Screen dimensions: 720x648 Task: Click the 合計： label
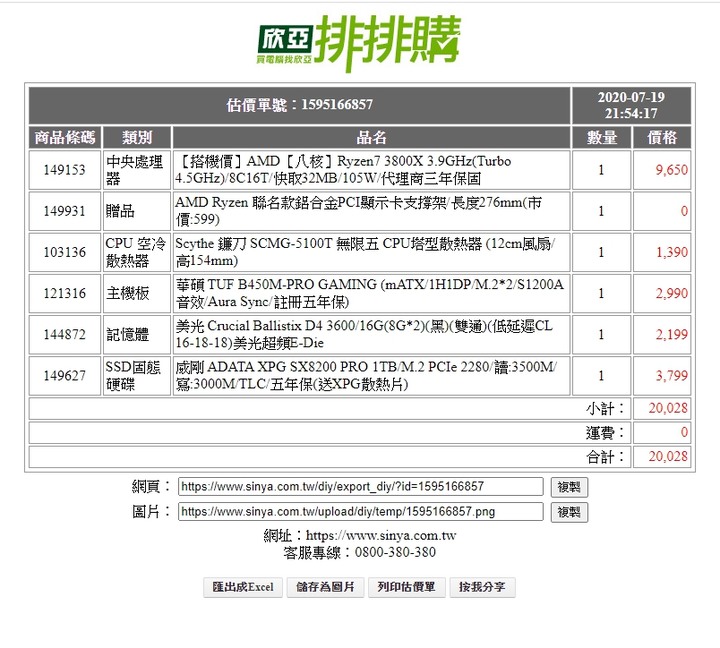tap(606, 456)
